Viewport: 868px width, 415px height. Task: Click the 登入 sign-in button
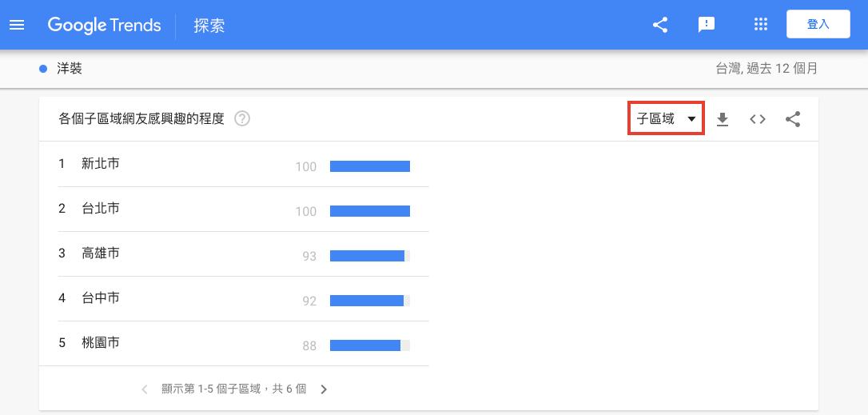(x=818, y=25)
